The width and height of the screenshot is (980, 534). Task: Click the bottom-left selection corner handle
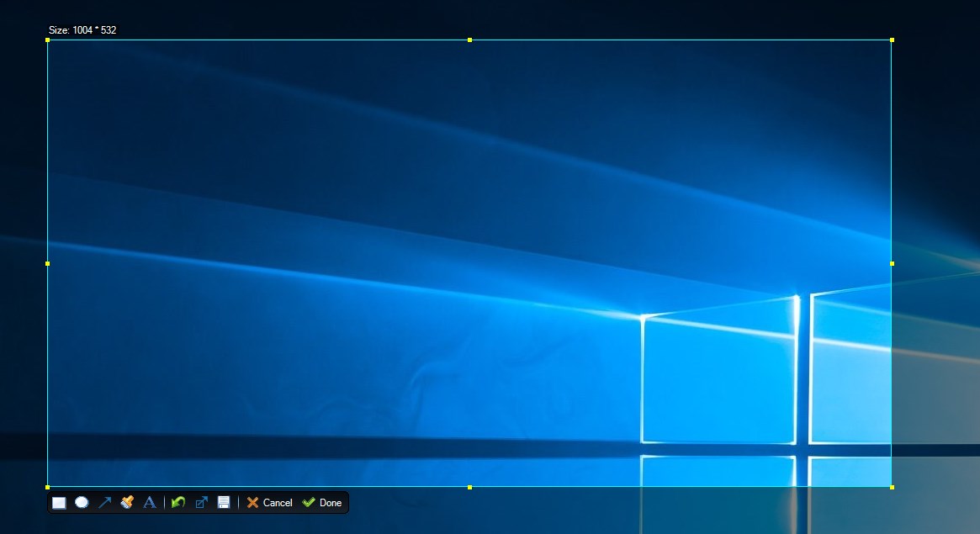(x=47, y=487)
